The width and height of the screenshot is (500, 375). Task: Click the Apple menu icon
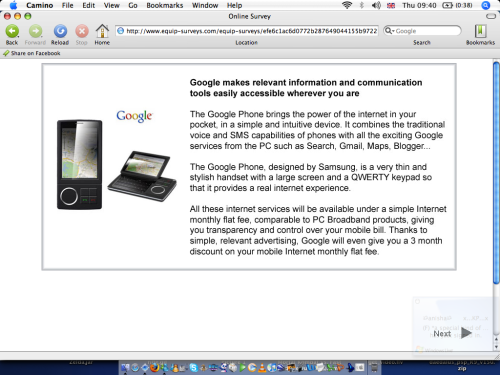(x=13, y=5)
